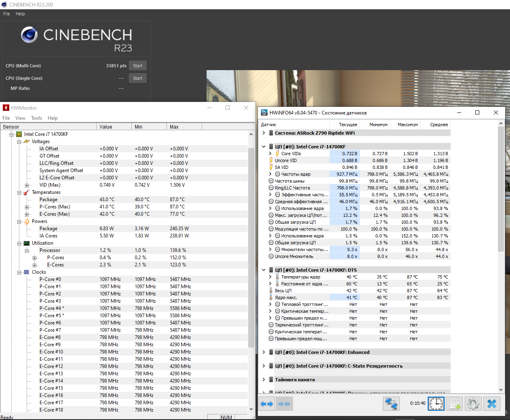Collapse the Voltages node in HWMonitor

[x=19, y=141]
